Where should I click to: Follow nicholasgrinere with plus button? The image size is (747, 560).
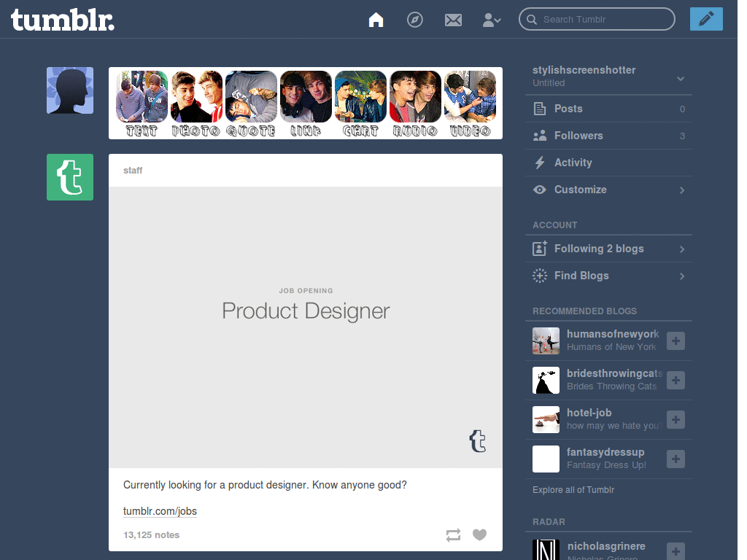click(676, 551)
